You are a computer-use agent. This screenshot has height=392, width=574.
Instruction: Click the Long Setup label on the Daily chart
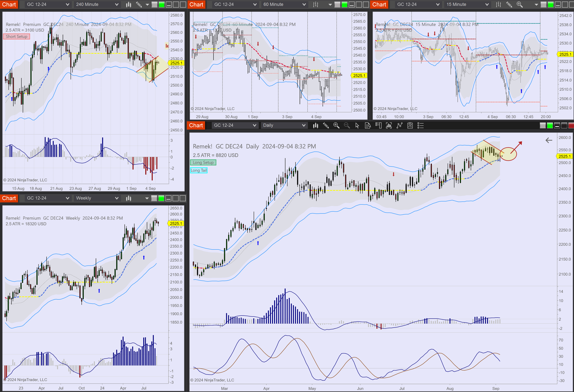[203, 162]
